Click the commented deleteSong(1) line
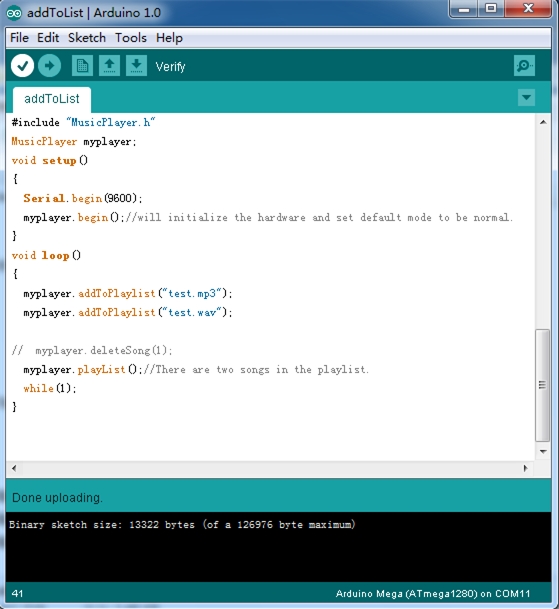Image resolution: width=559 pixels, height=609 pixels. (92, 351)
